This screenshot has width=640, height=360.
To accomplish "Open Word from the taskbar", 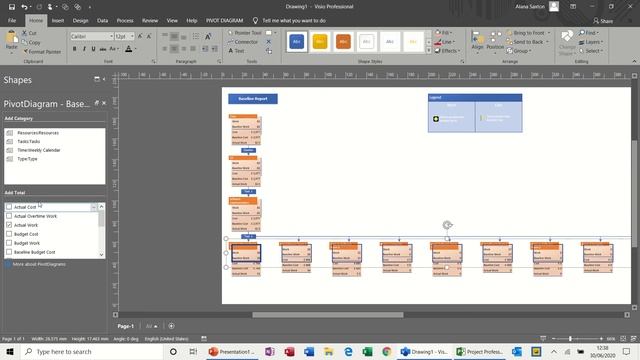I will 309,351.
